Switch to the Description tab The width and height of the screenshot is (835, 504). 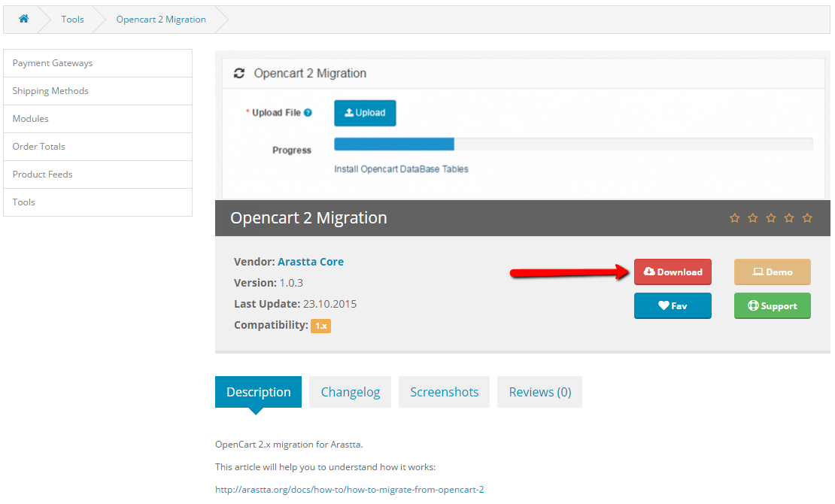point(258,392)
